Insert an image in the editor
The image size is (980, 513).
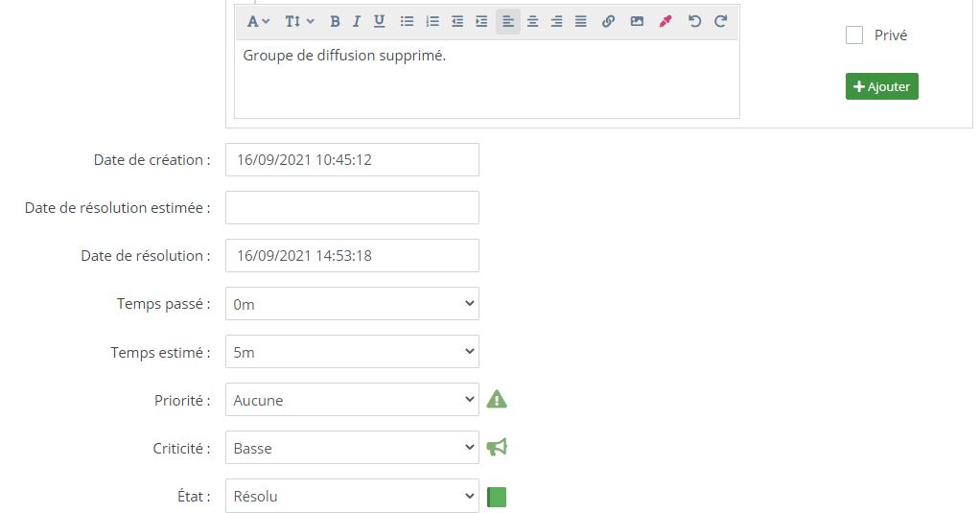pyautogui.click(x=637, y=22)
